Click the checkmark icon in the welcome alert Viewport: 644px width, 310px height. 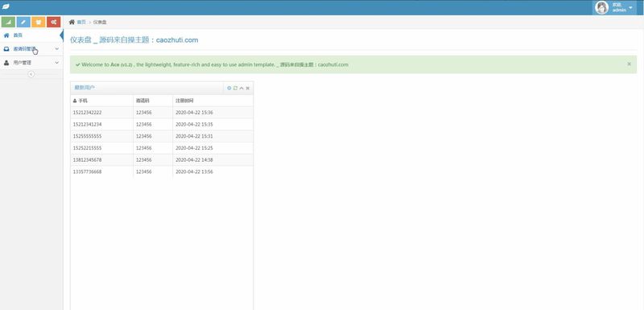click(x=77, y=64)
